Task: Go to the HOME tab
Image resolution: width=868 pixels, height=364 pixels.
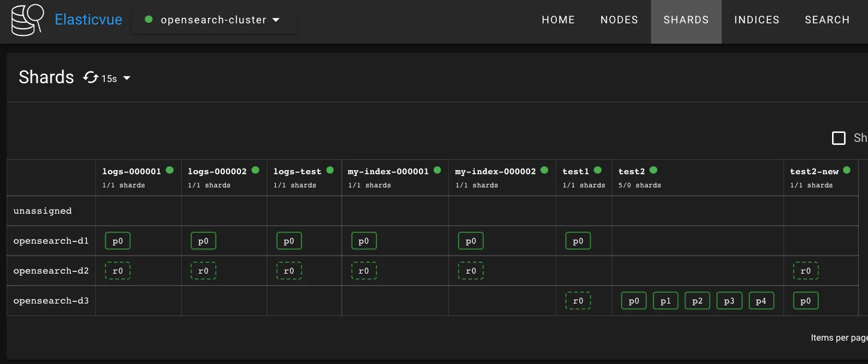Action: click(558, 20)
